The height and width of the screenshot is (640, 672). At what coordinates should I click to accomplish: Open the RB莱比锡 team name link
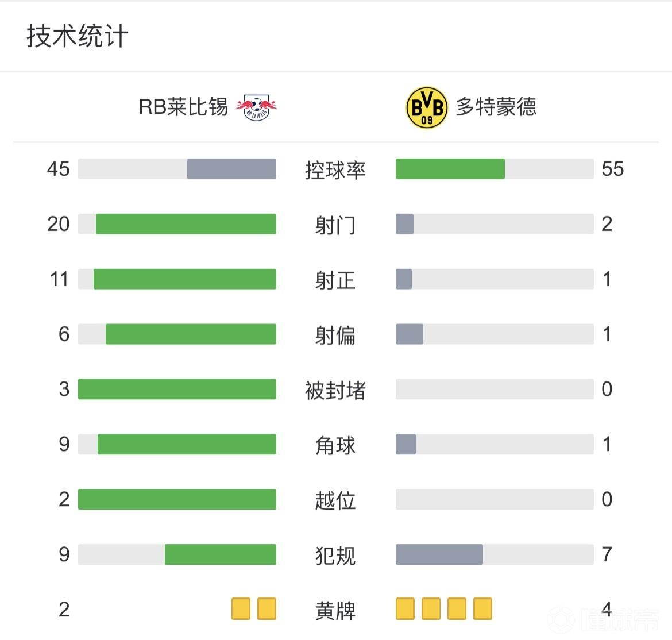[x=183, y=107]
